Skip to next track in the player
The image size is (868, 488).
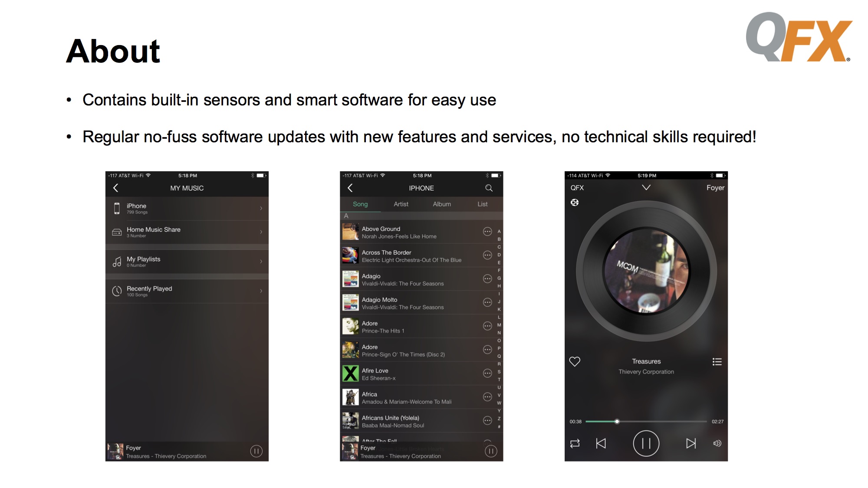691,443
